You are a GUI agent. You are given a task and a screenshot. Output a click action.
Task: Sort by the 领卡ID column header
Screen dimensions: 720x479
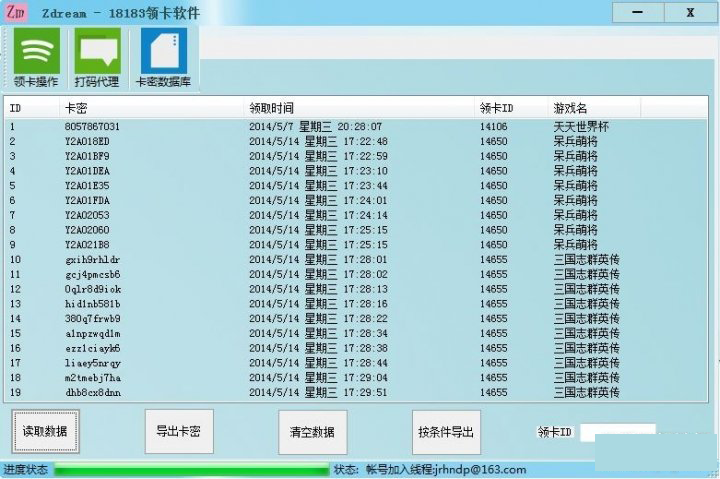point(510,107)
